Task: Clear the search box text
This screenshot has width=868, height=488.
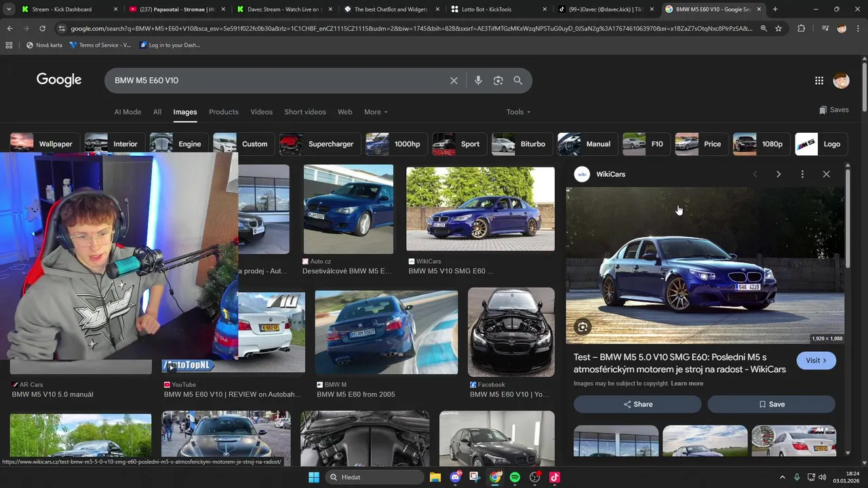Action: pyautogui.click(x=454, y=81)
